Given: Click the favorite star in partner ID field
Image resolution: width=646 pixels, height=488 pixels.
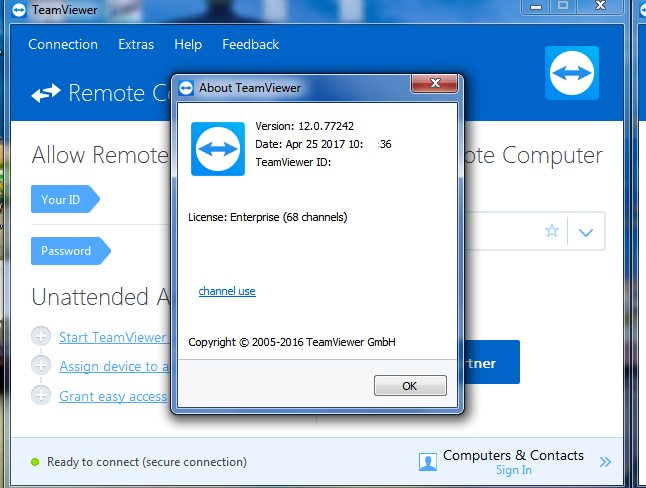Looking at the screenshot, I should coord(552,230).
